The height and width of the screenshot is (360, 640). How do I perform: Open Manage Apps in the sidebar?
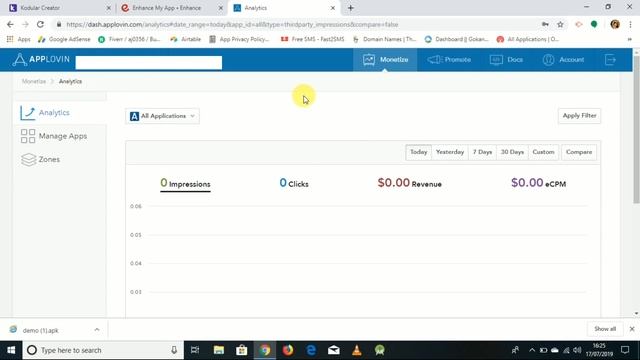coord(60,136)
